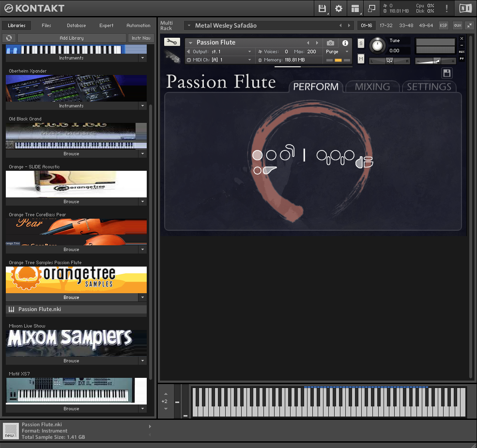Click the instrument volume slider
The width and height of the screenshot is (477, 448).
coord(435,61)
